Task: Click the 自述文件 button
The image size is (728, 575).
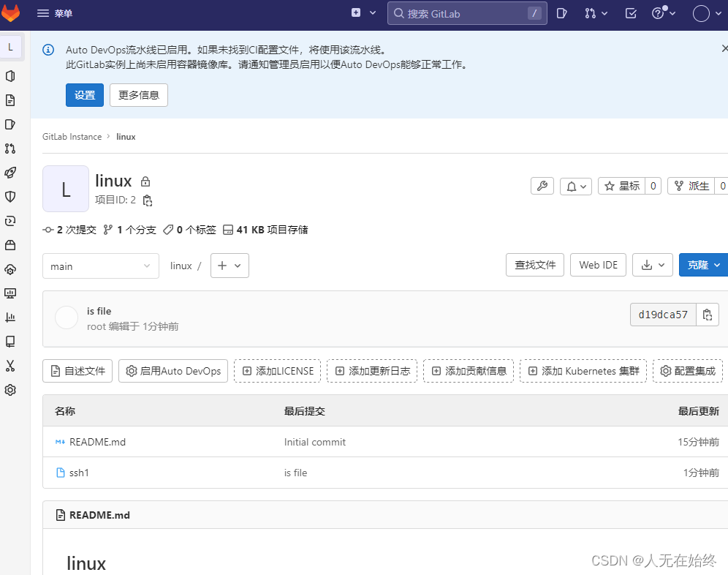Action: 77,371
